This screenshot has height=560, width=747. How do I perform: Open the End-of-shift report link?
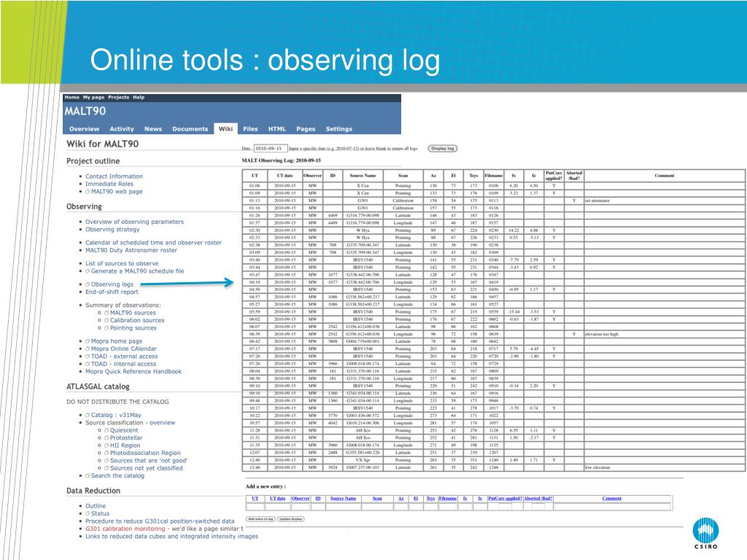pyautogui.click(x=112, y=292)
